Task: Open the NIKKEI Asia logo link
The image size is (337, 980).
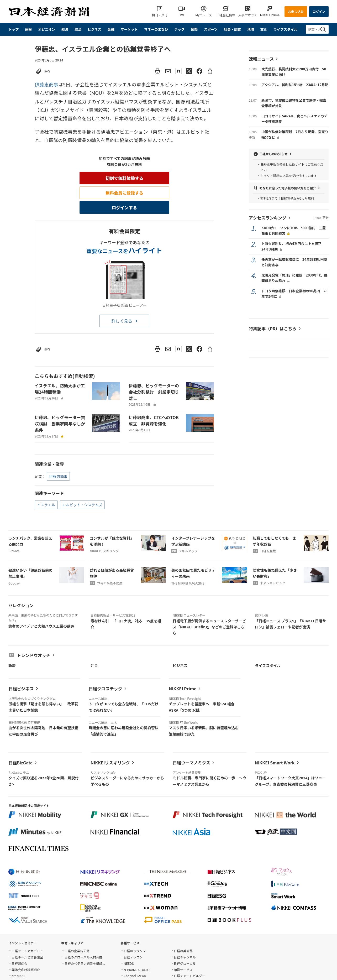Action: click(191, 832)
